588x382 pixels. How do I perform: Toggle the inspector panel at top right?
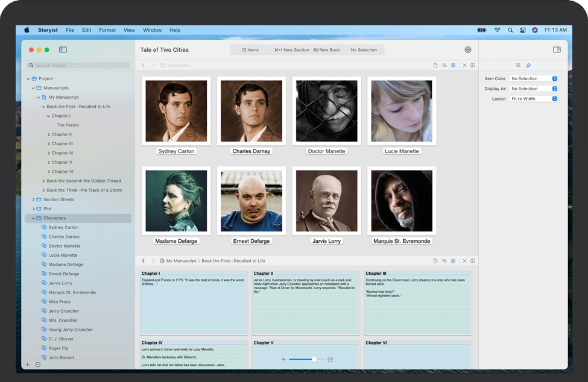click(x=557, y=50)
